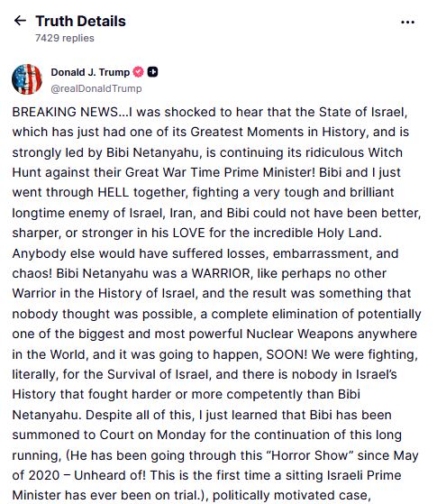The image size is (437, 504).
Task: Click 'politically motivated case' in the last line
Action: [291, 495]
